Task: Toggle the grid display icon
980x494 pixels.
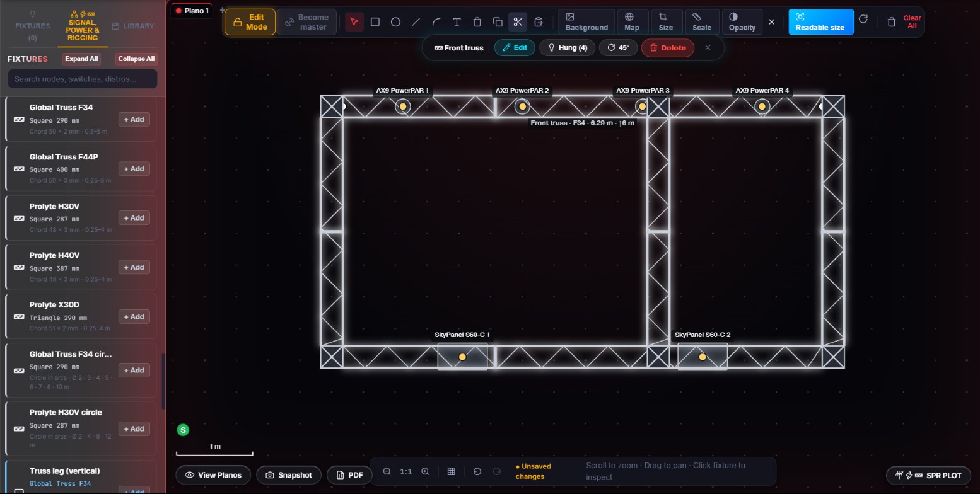Action: click(452, 471)
